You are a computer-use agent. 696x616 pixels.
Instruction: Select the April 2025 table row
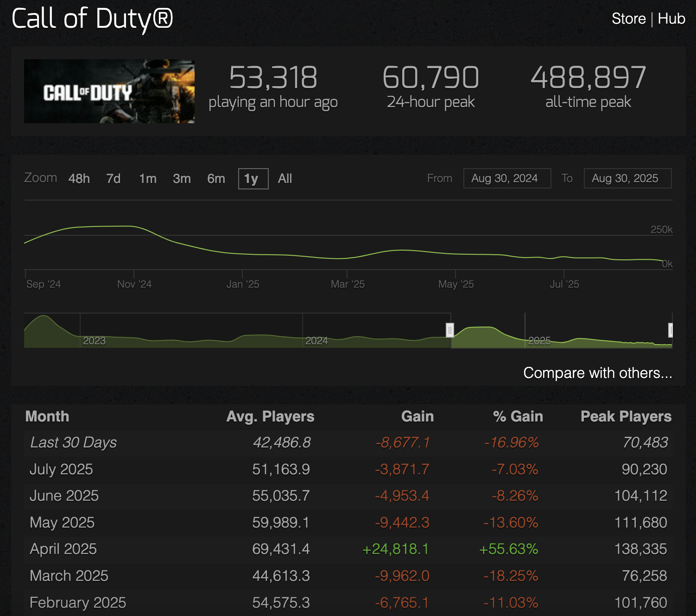click(x=348, y=549)
